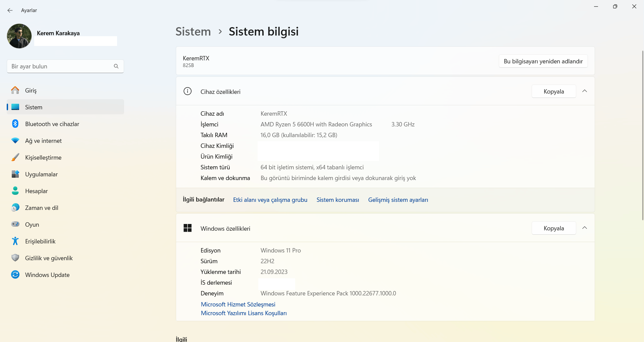
Task: Click the Zaman ve dil globe-clock icon
Action: click(x=15, y=208)
